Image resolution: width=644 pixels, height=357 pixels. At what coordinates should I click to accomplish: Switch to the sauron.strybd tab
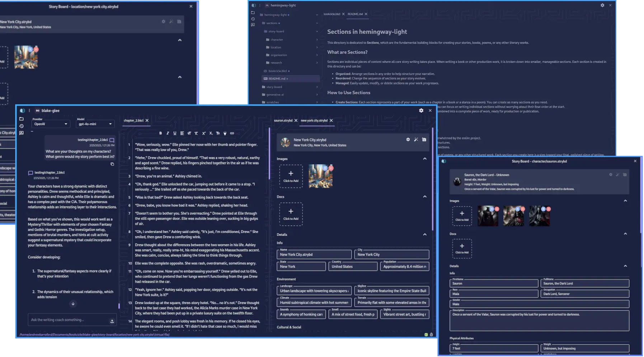coord(284,120)
